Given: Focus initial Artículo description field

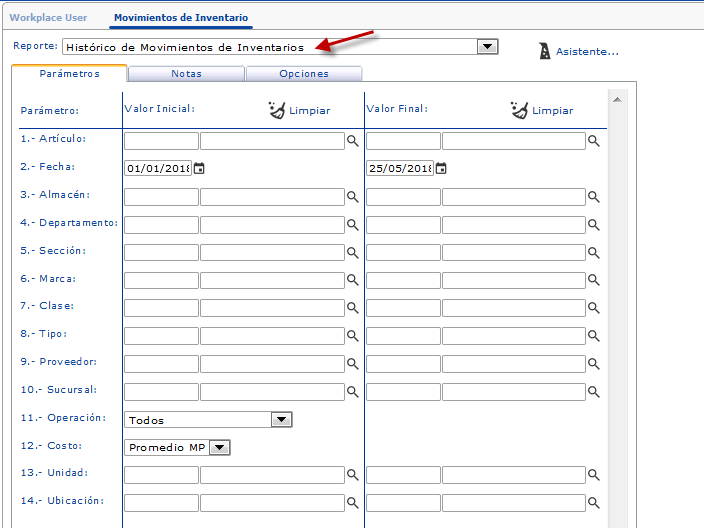Looking at the screenshot, I should click(273, 141).
